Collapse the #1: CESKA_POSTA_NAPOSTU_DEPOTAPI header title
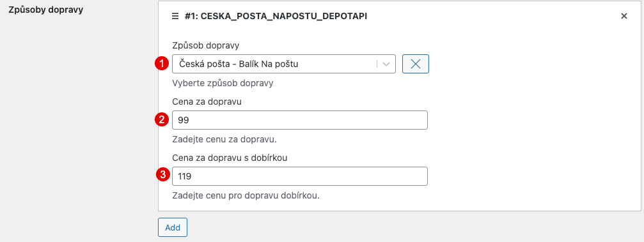644x242 pixels. pyautogui.click(x=276, y=16)
